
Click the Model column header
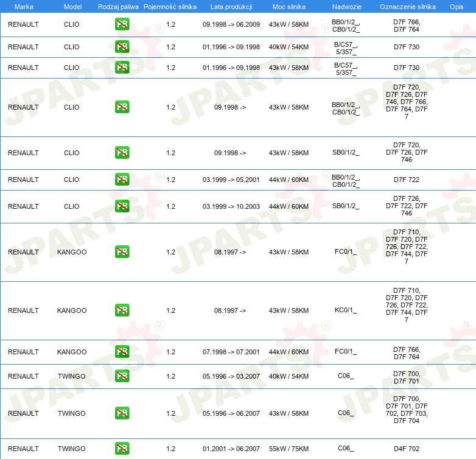click(72, 7)
